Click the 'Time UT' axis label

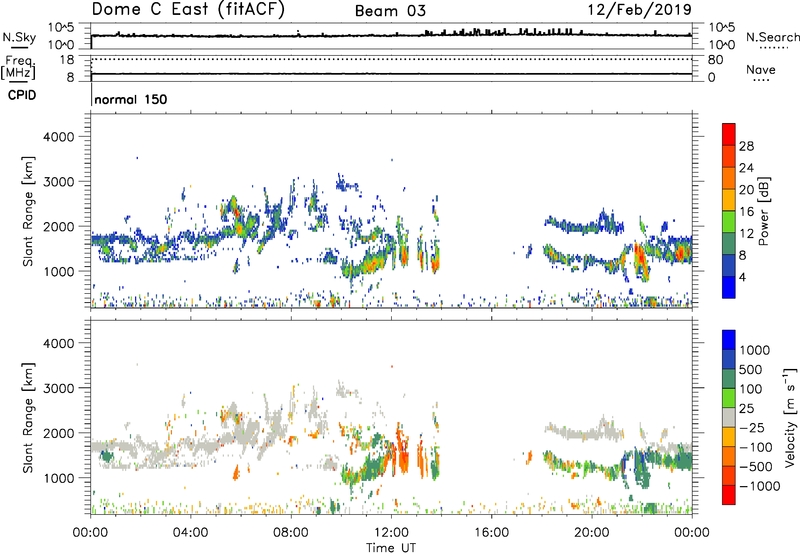[x=391, y=548]
